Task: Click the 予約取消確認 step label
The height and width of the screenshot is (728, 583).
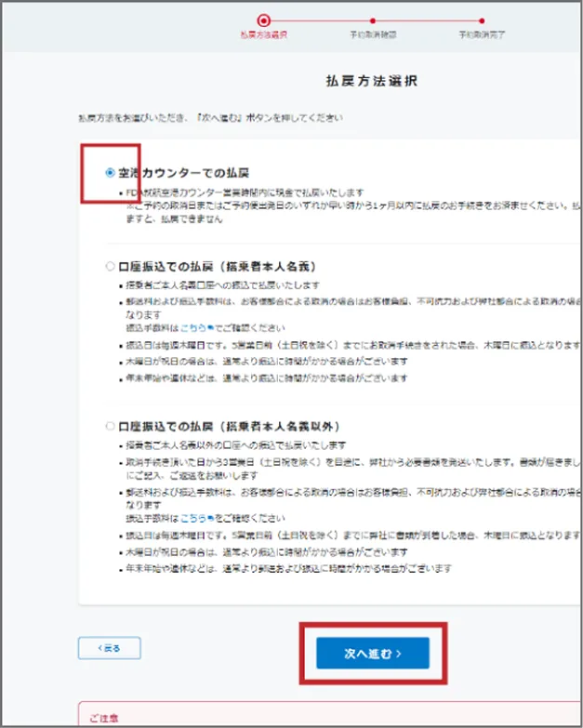Action: (372, 34)
